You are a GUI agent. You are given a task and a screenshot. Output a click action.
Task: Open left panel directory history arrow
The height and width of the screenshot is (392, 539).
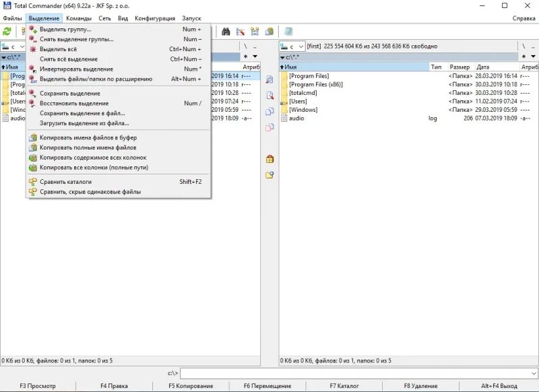coord(255,57)
